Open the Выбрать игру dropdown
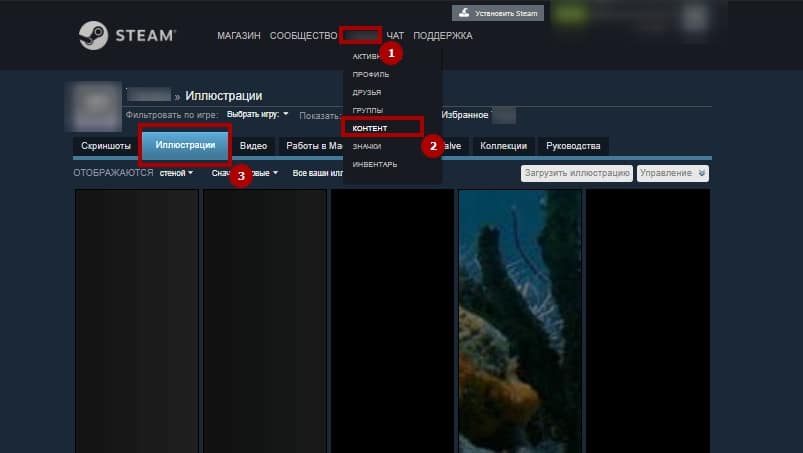The image size is (803, 453). (x=258, y=114)
